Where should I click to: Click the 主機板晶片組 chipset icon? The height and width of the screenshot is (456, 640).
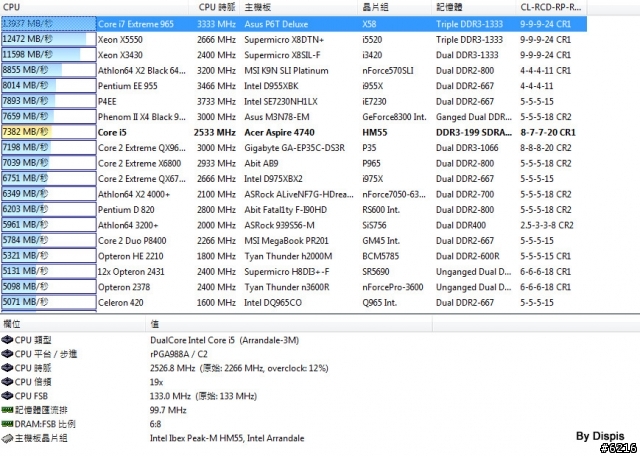pos(7,438)
